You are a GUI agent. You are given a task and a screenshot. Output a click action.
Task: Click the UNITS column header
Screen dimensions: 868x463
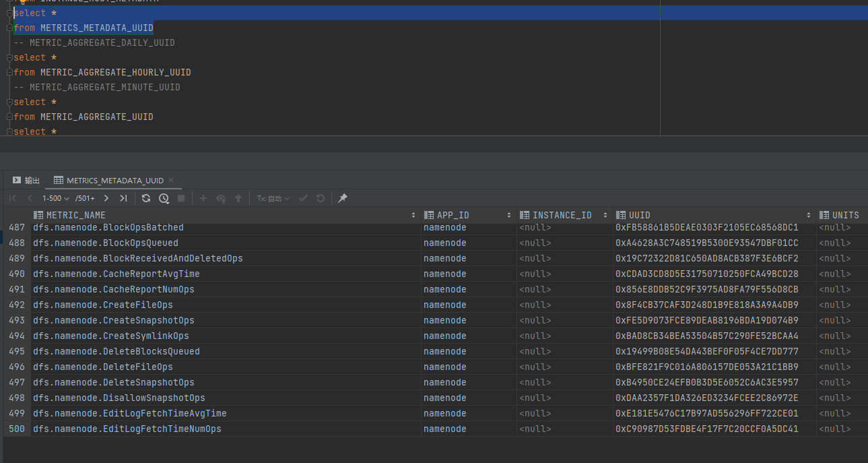[x=842, y=215]
